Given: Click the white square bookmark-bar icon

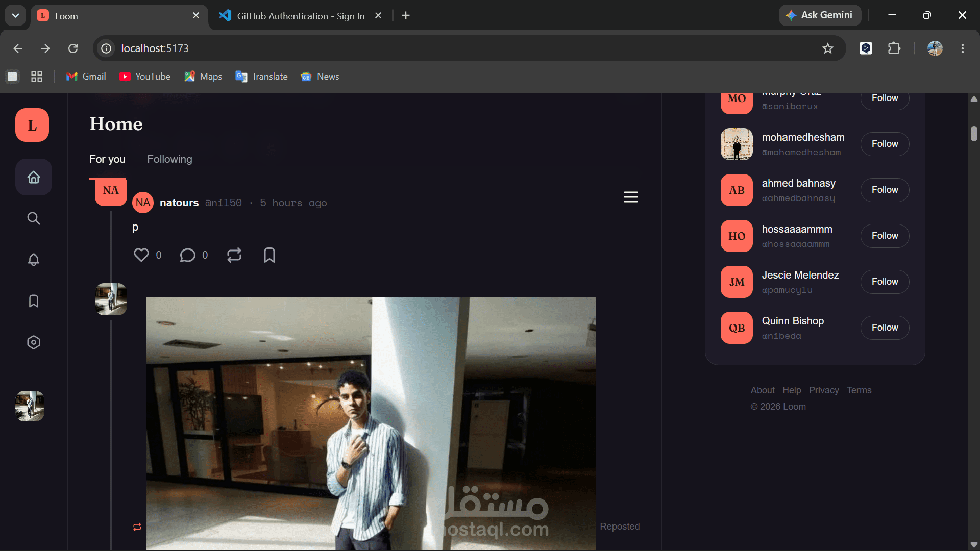Looking at the screenshot, I should point(12,77).
